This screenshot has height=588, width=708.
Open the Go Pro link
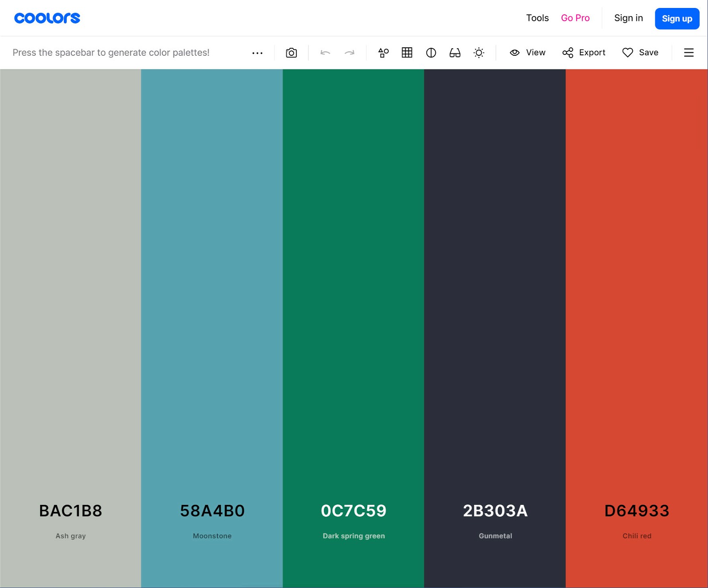click(x=575, y=18)
